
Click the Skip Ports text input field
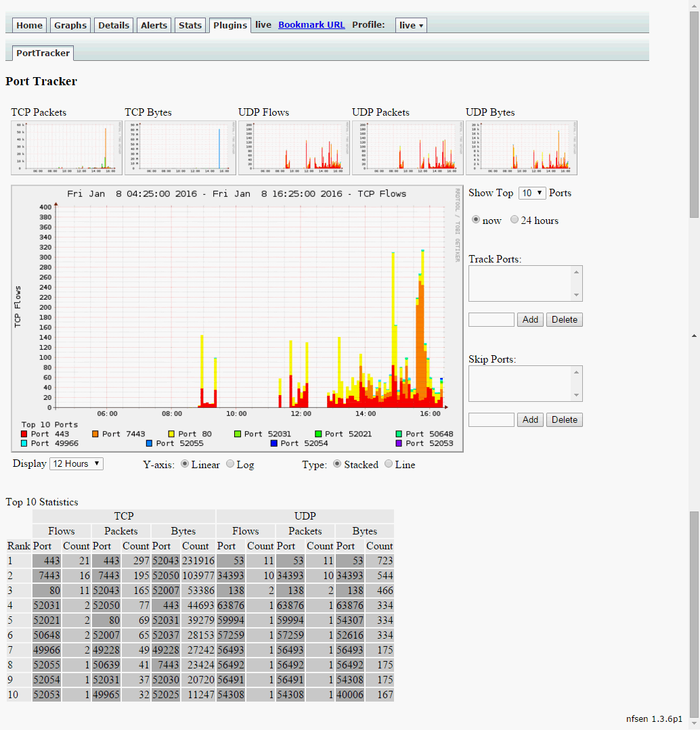pyautogui.click(x=491, y=420)
